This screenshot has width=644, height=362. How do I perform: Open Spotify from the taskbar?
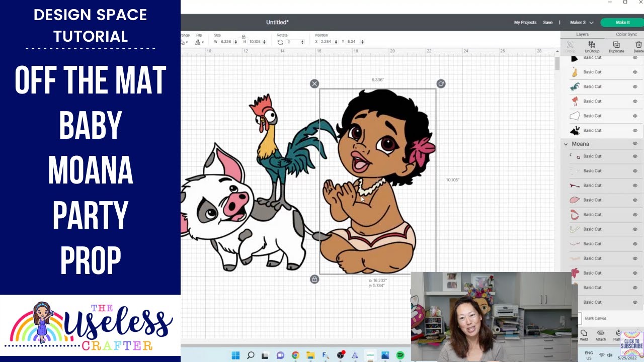click(x=400, y=355)
